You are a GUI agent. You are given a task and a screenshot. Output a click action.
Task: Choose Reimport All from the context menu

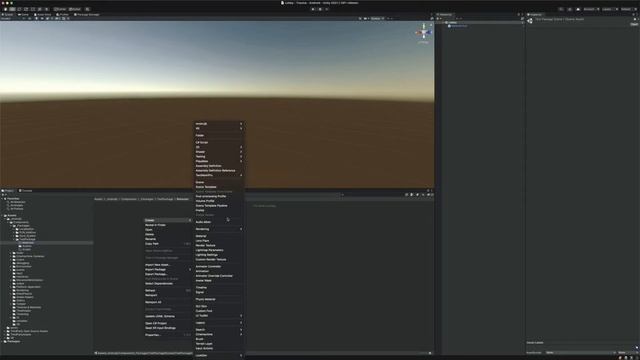[167, 302]
